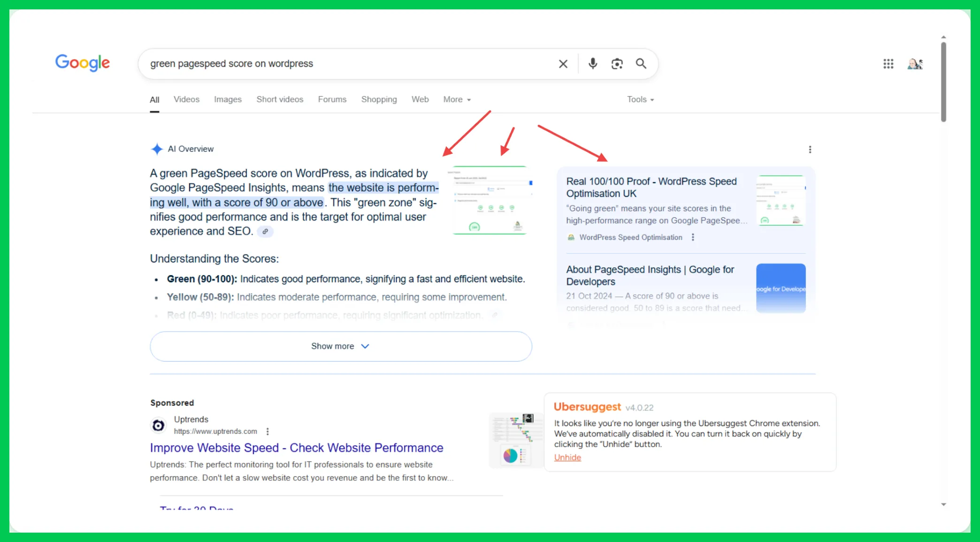Click the AI Overview sparkle icon
The width and height of the screenshot is (980, 542).
tap(157, 149)
